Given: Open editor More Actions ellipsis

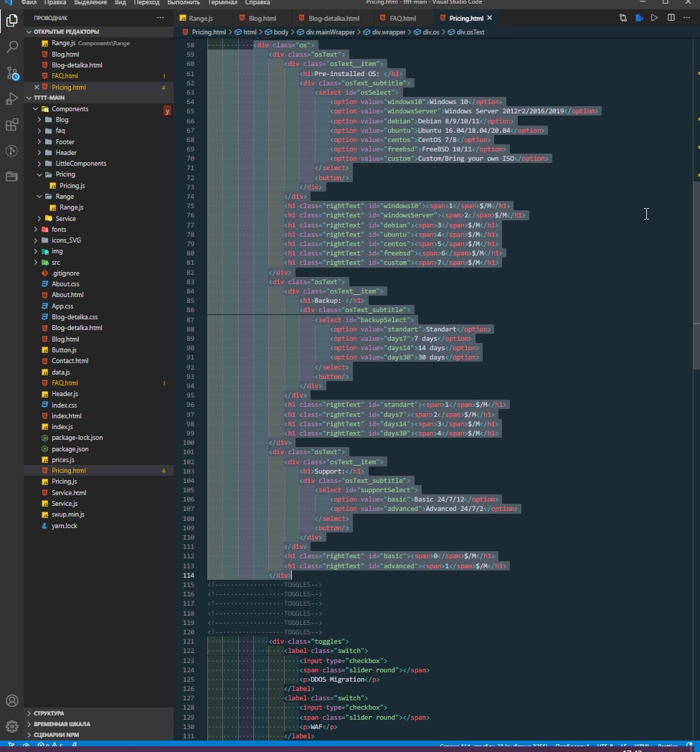Looking at the screenshot, I should pyautogui.click(x=686, y=18).
